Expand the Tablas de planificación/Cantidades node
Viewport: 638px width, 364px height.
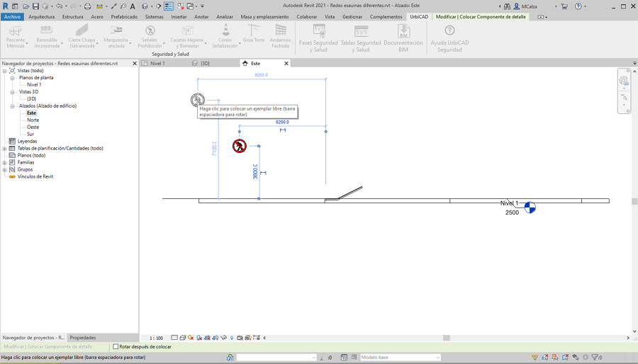click(x=5, y=148)
